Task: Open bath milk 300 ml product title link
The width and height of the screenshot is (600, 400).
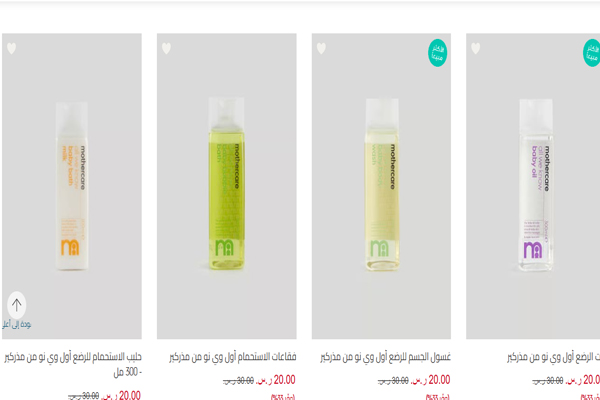Action: click(x=73, y=364)
